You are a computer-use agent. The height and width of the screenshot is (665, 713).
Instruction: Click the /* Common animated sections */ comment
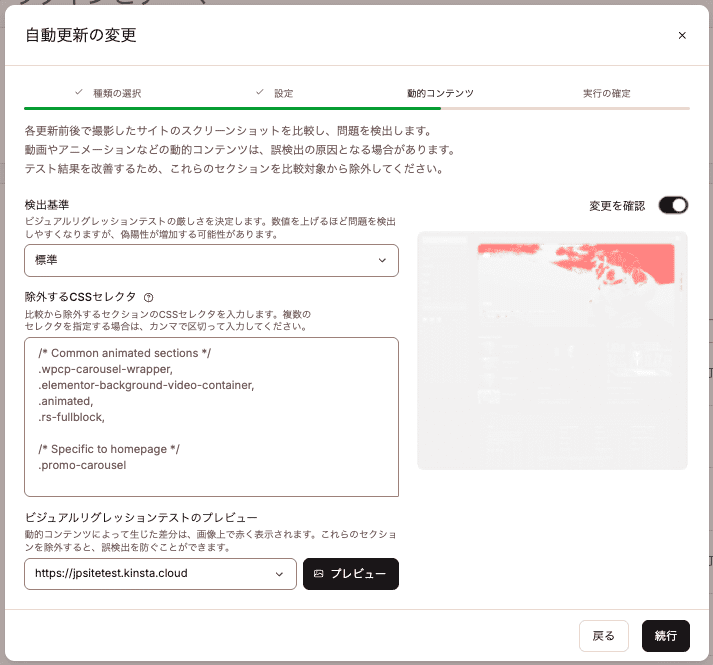[125, 353]
